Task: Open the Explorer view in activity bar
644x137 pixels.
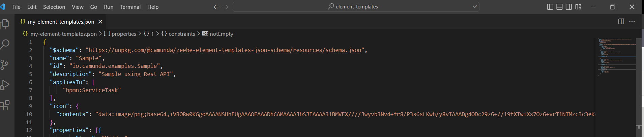Action: click(x=5, y=24)
